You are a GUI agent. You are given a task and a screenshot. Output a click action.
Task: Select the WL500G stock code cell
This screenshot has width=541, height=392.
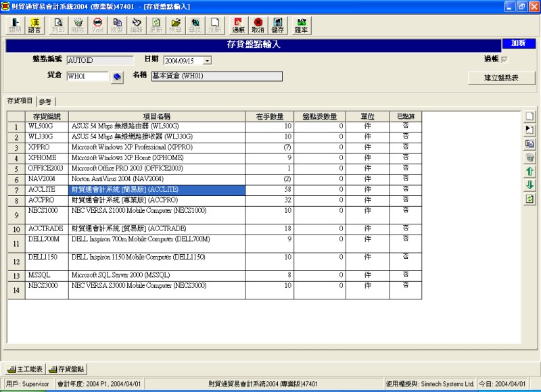(x=47, y=126)
